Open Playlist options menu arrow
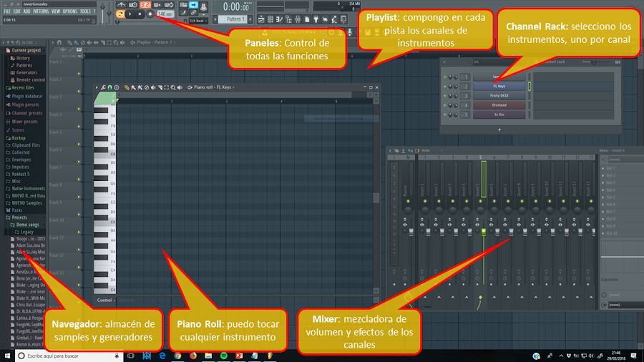The width and height of the screenshot is (644, 362). click(52, 42)
